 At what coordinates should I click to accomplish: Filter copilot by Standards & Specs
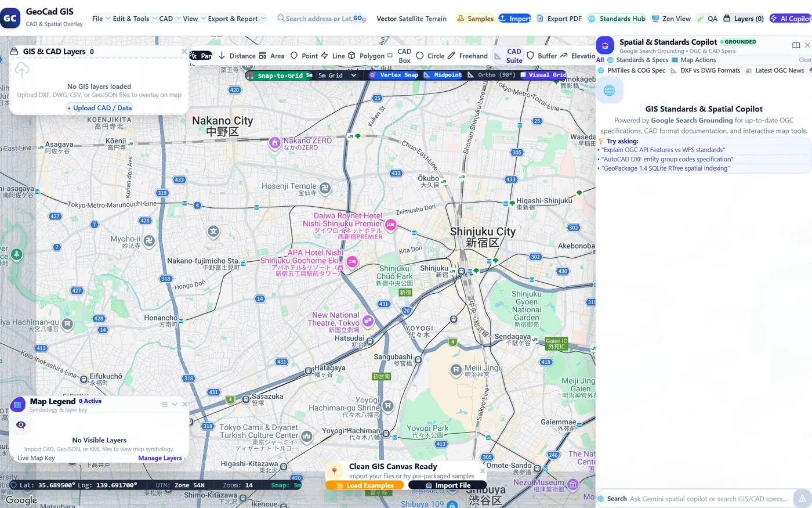(x=637, y=60)
